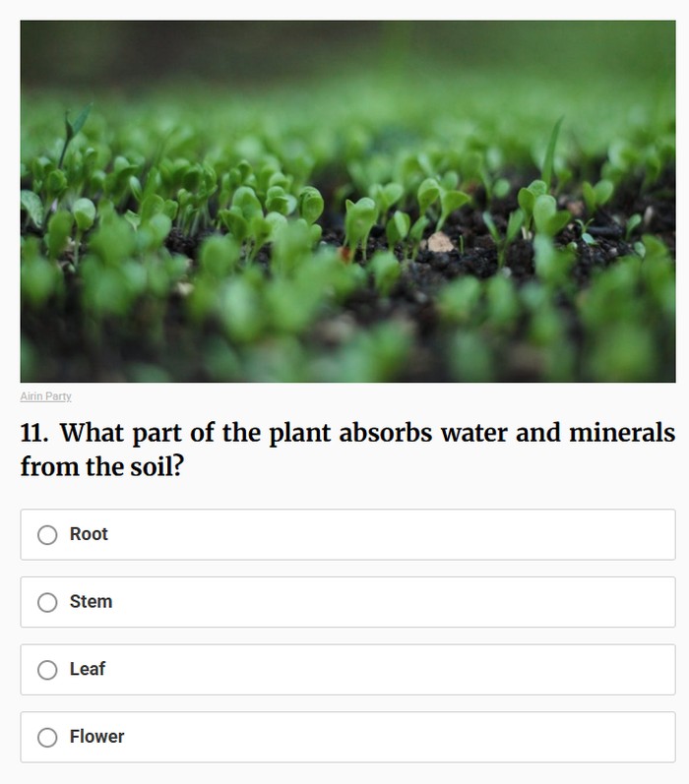Viewport: 689px width, 784px height.
Task: Click the seedlings photo above the question
Action: [347, 201]
